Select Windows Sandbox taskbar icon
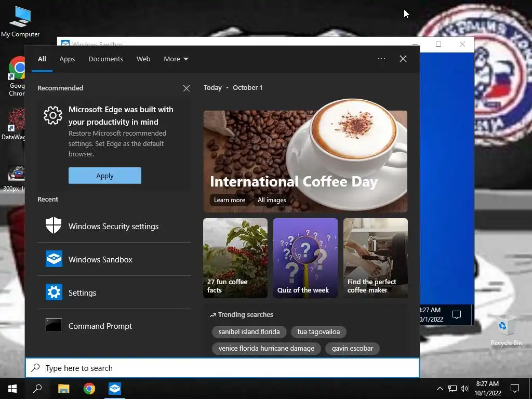Image resolution: width=532 pixels, height=399 pixels. pyautogui.click(x=115, y=389)
